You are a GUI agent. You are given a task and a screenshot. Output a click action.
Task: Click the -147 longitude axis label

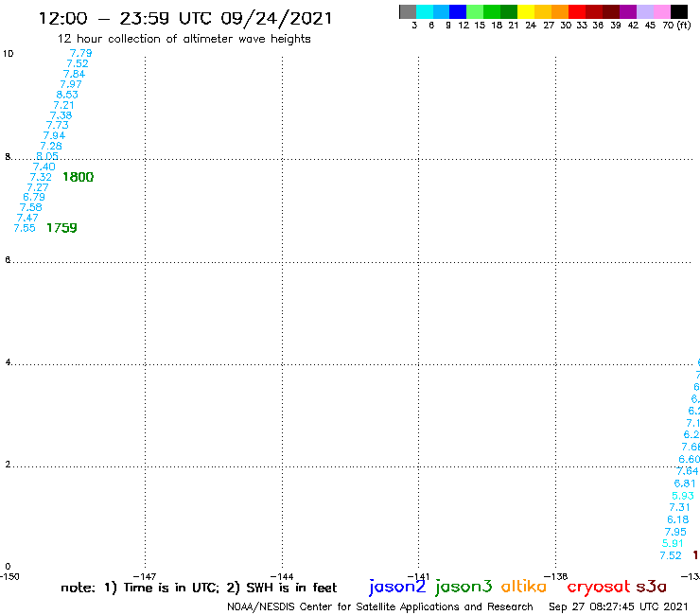coord(145,576)
